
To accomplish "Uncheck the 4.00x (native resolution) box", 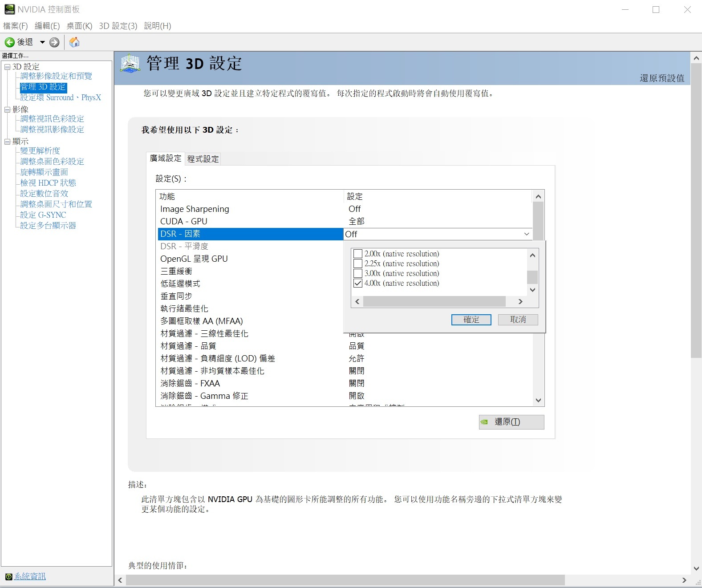I will [x=358, y=283].
